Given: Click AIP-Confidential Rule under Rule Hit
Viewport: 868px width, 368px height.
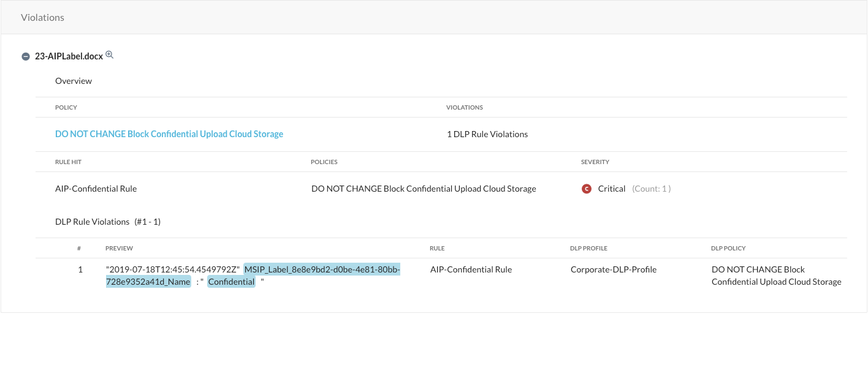Looking at the screenshot, I should click(x=96, y=189).
